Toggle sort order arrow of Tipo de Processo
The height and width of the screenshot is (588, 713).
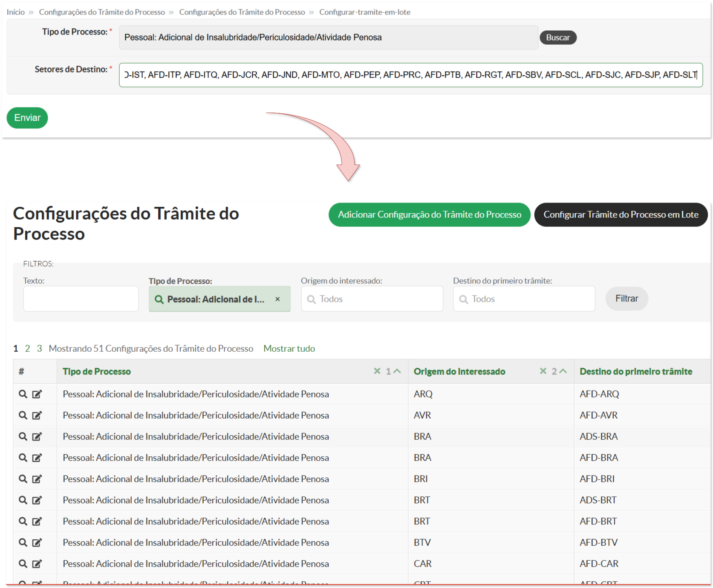click(397, 371)
